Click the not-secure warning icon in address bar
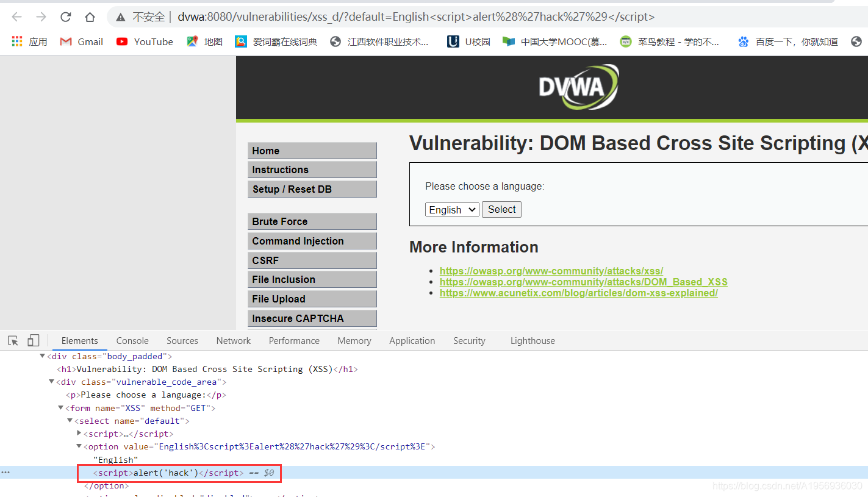This screenshot has width=868, height=497. click(x=121, y=17)
